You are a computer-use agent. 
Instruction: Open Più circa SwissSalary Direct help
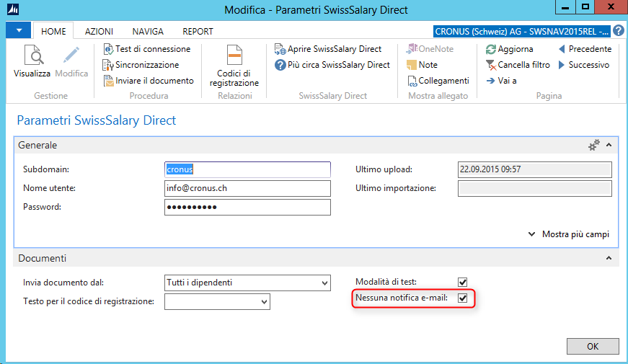[333, 65]
